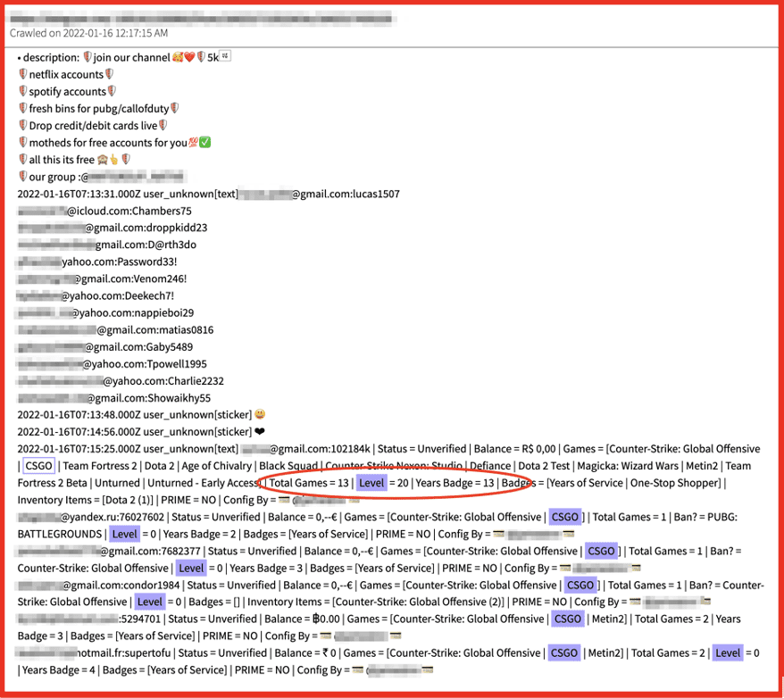Screen dimensions: 784x698
Task: Click the '2022-01-16T07:14:56.000Z user_unknown[sticker]' text
Action: pos(135,432)
